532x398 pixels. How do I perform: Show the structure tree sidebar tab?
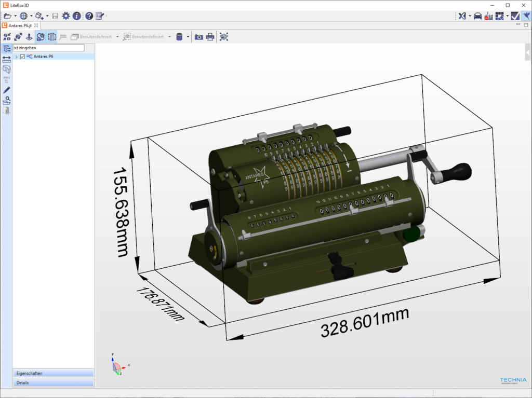(6, 48)
